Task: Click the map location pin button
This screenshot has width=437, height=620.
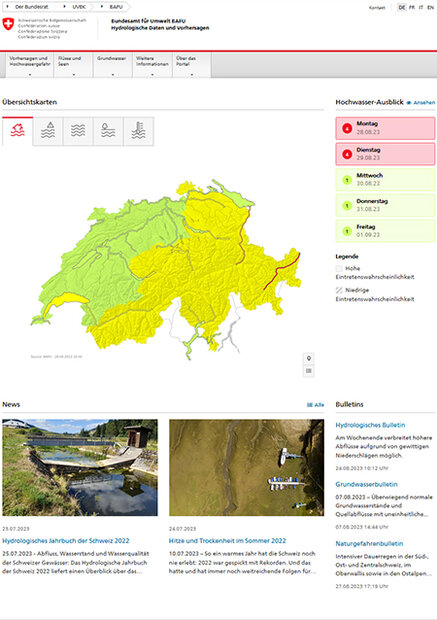Action: tap(309, 358)
